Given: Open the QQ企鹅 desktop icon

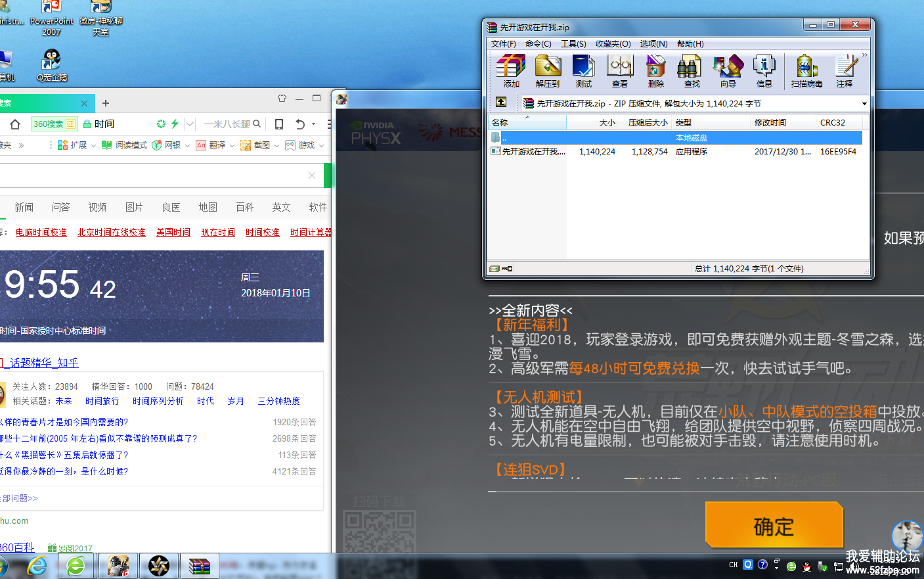Looking at the screenshot, I should pos(52,66).
